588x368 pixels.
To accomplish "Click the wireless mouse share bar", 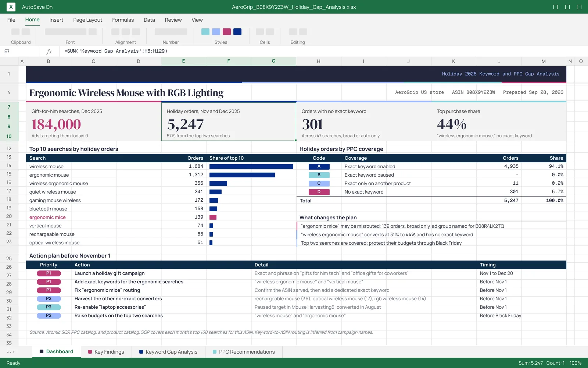I will [251, 167].
